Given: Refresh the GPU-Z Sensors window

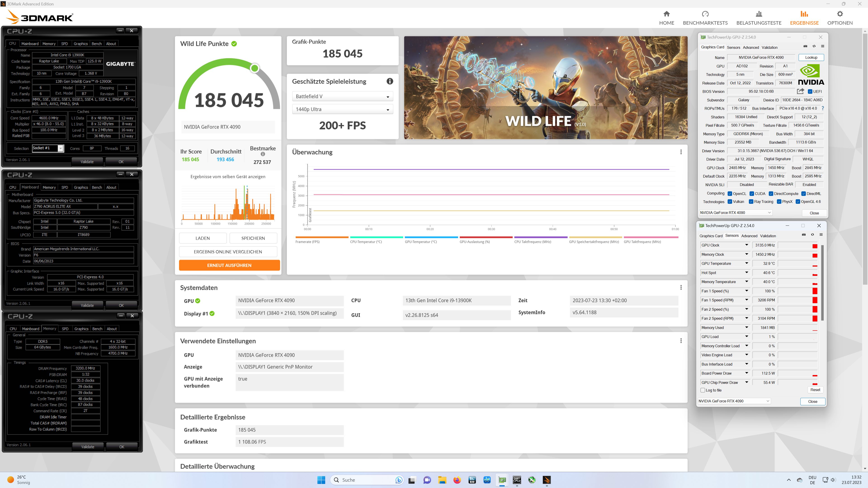Looking at the screenshot, I should pos(812,235).
